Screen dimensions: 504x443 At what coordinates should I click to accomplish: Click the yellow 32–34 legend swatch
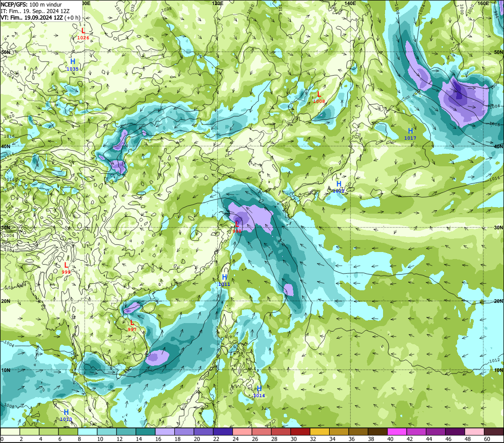(320, 431)
